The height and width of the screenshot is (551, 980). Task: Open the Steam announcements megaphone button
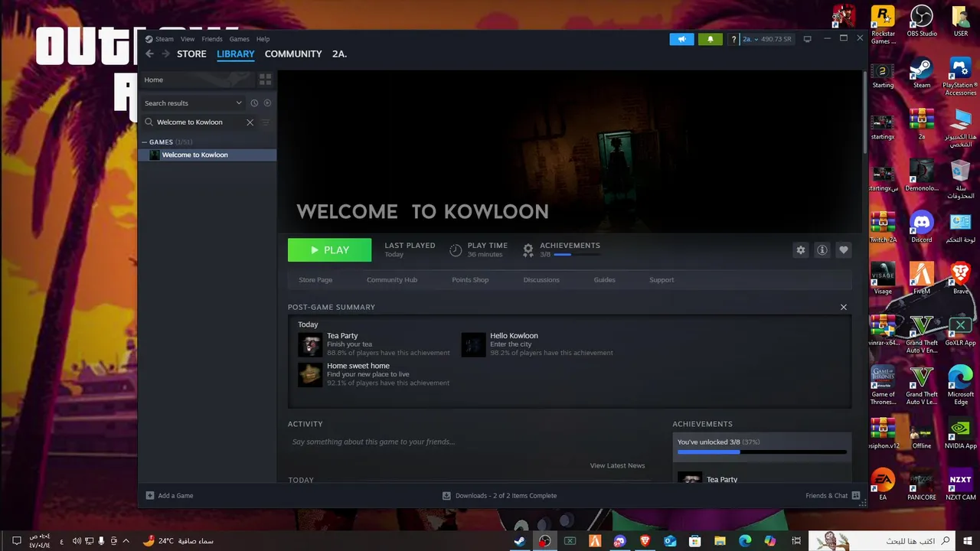pos(681,39)
